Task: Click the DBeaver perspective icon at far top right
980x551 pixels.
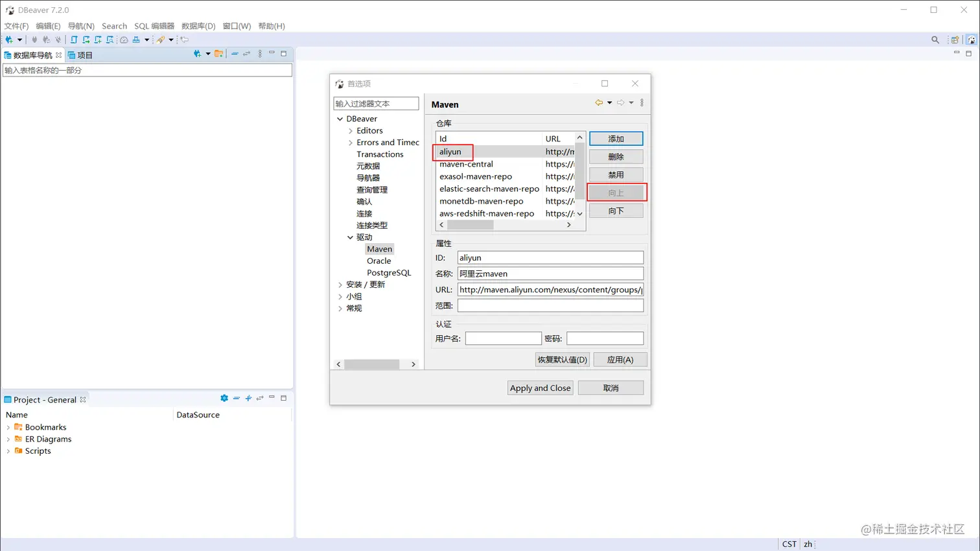Action: 971,40
